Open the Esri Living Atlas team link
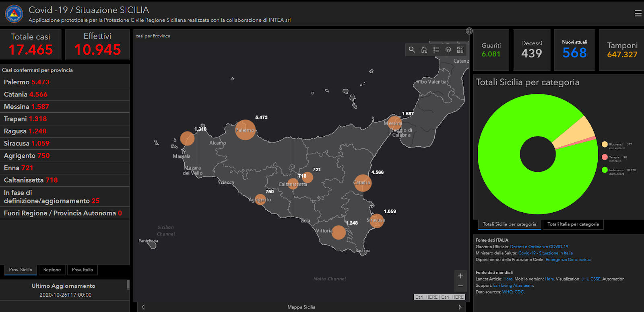The height and width of the screenshot is (312, 644). click(x=513, y=285)
